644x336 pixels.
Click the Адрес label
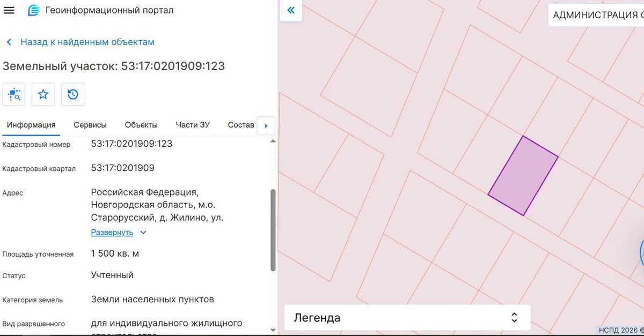[x=13, y=193]
